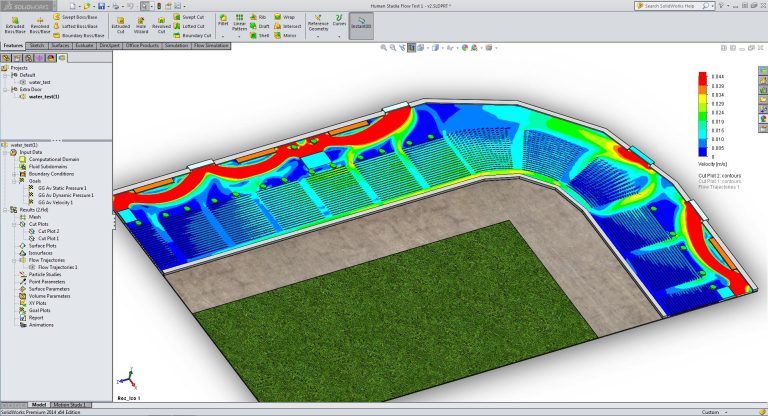Click the Extruded Cut tool
This screenshot has width=768, height=416.
tap(120, 24)
